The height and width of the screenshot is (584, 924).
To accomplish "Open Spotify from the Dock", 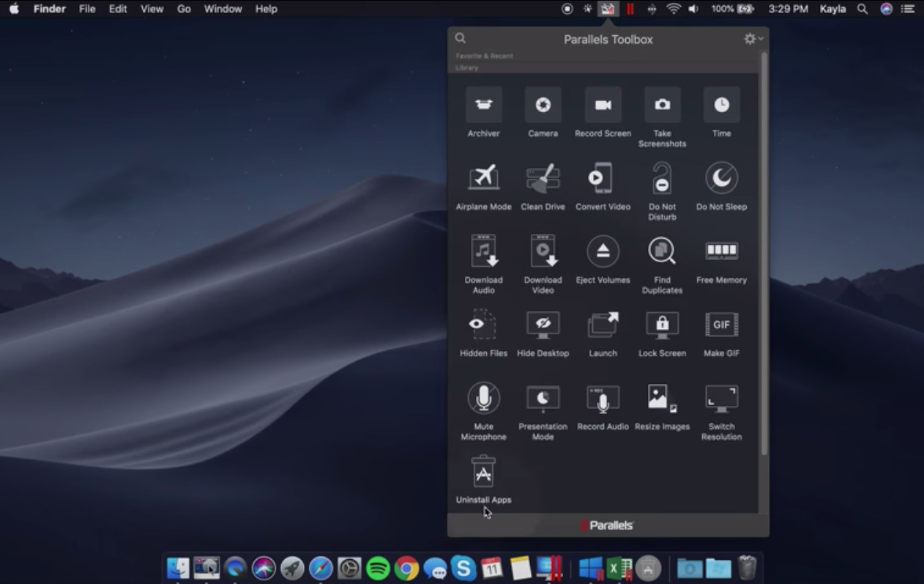I will (x=378, y=568).
